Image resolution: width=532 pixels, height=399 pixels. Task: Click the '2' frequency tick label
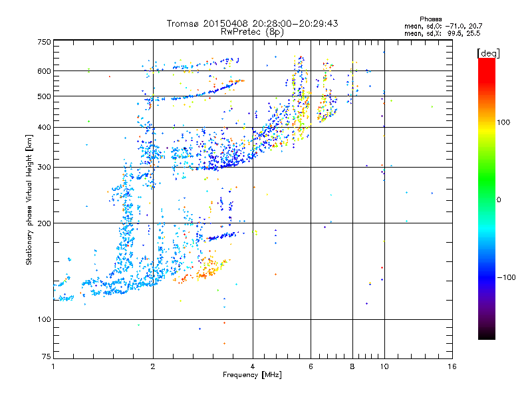pyautogui.click(x=153, y=366)
